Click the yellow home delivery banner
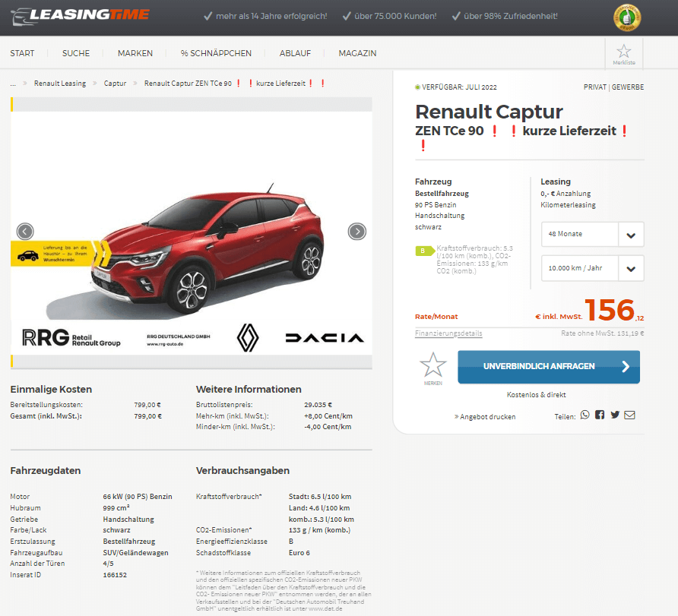The width and height of the screenshot is (678, 616). 61,254
